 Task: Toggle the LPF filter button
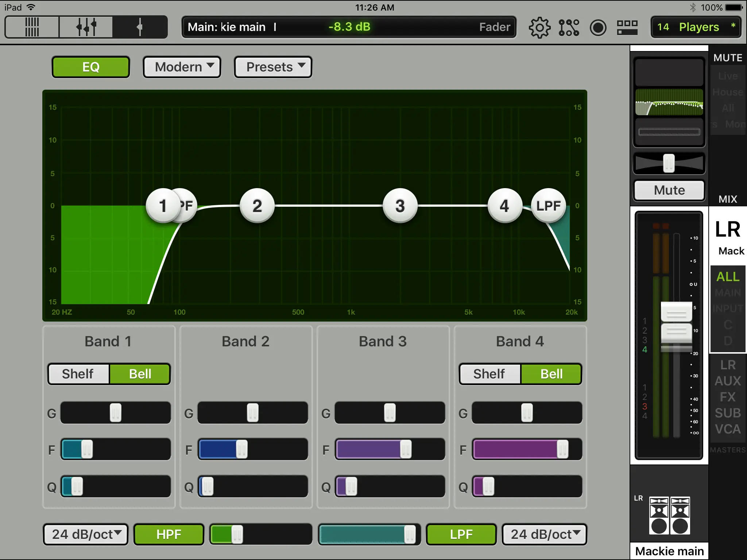[x=461, y=534]
